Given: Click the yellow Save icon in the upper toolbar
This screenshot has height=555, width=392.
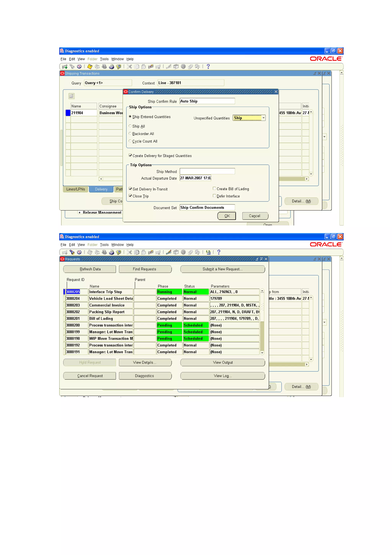Looking at the screenshot, I should 90,66.
